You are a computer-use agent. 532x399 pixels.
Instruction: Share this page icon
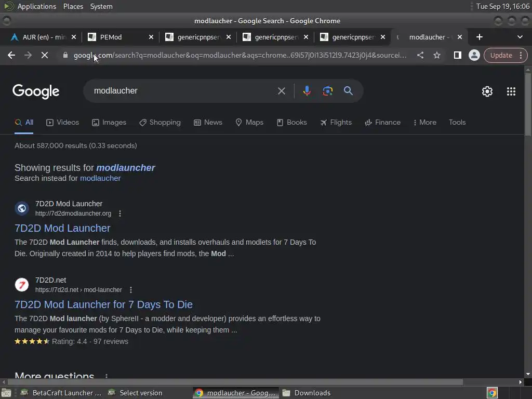point(420,55)
